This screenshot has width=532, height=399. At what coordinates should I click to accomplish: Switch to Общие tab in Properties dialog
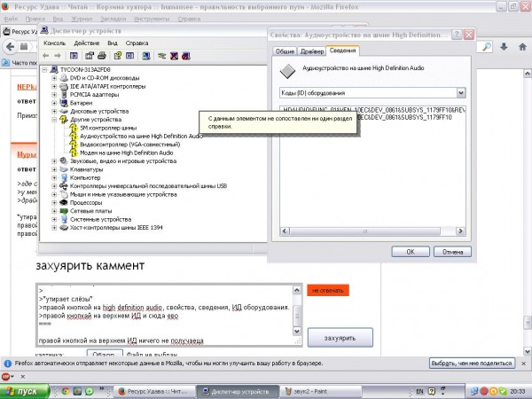coord(285,51)
